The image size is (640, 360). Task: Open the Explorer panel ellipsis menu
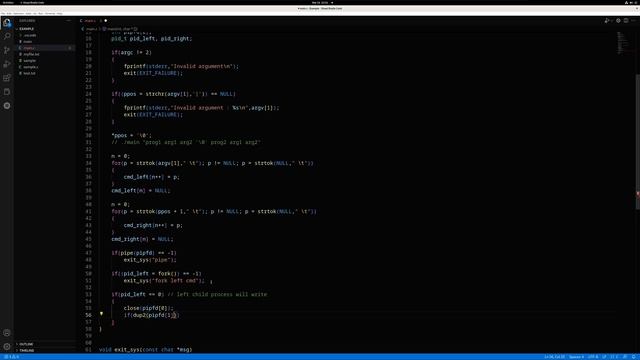69,20
